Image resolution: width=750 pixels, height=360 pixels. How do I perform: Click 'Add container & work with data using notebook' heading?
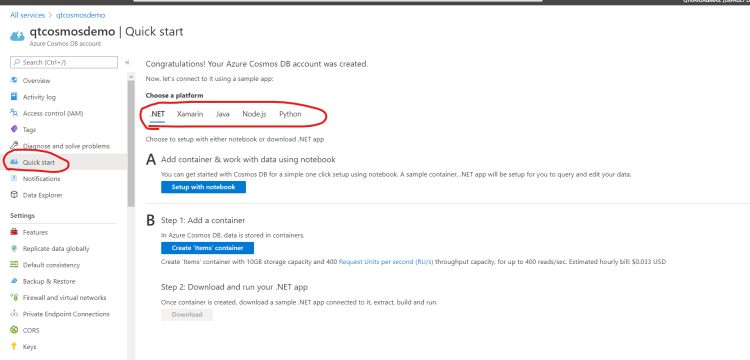[x=248, y=160]
